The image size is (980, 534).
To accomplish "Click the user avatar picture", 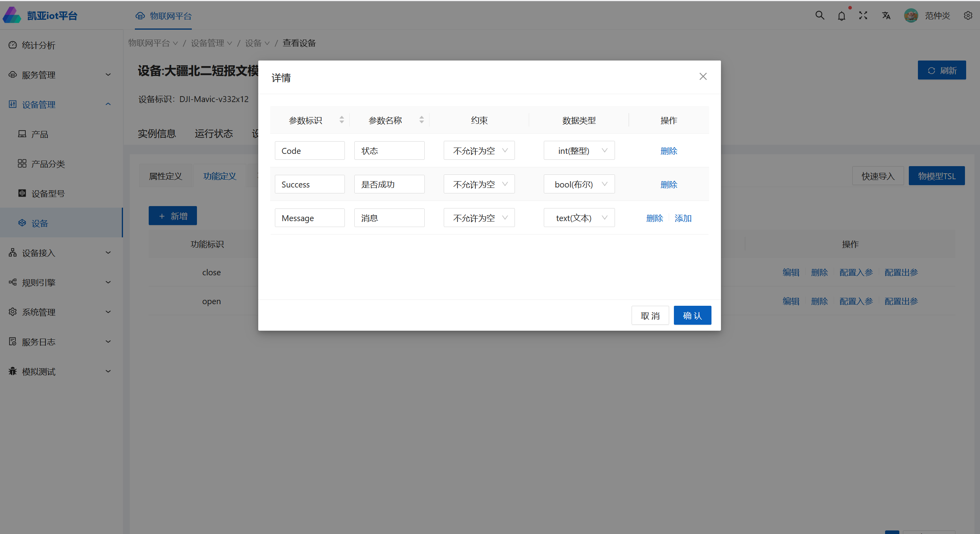I will 911,15.
